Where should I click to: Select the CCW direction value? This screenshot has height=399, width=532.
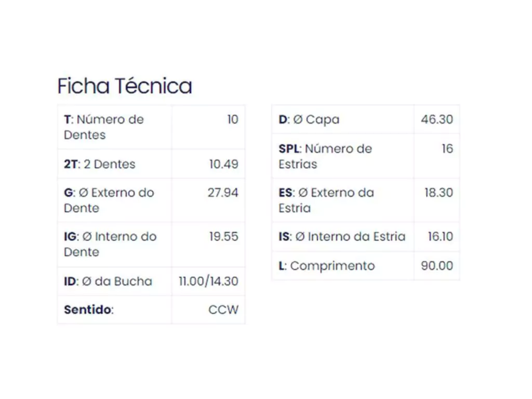click(223, 310)
